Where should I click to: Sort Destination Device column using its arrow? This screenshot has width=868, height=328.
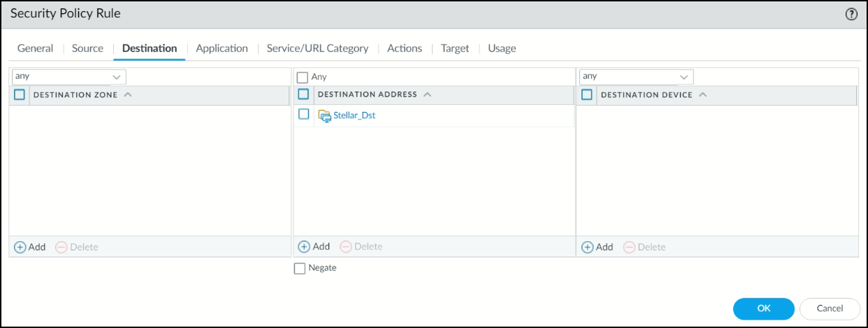pos(703,94)
